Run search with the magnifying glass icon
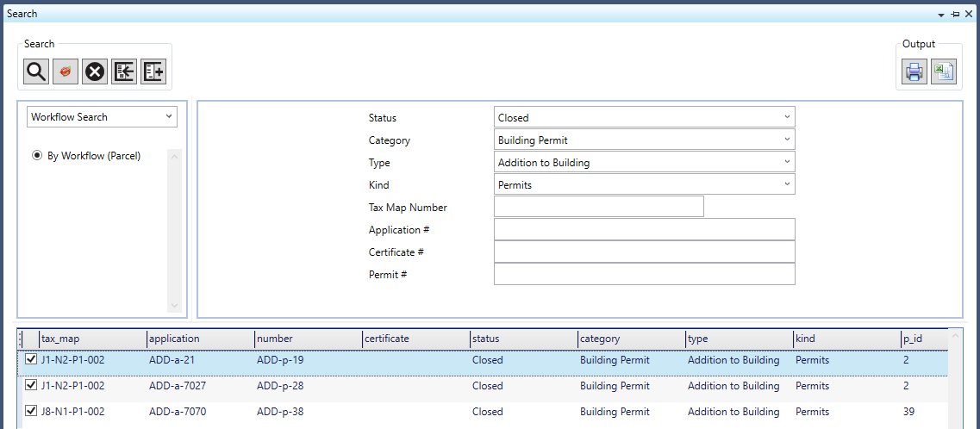 click(x=36, y=72)
